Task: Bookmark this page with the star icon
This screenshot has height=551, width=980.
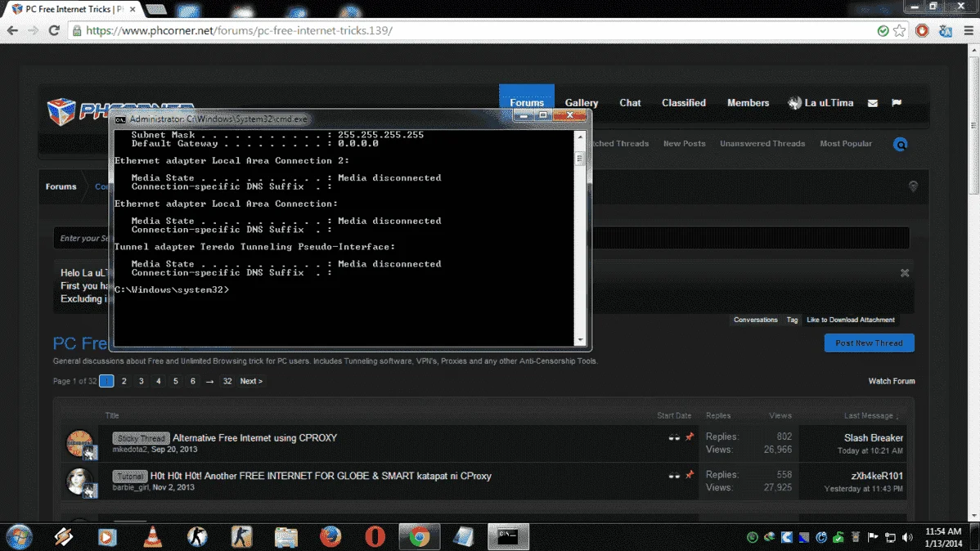Action: (899, 30)
